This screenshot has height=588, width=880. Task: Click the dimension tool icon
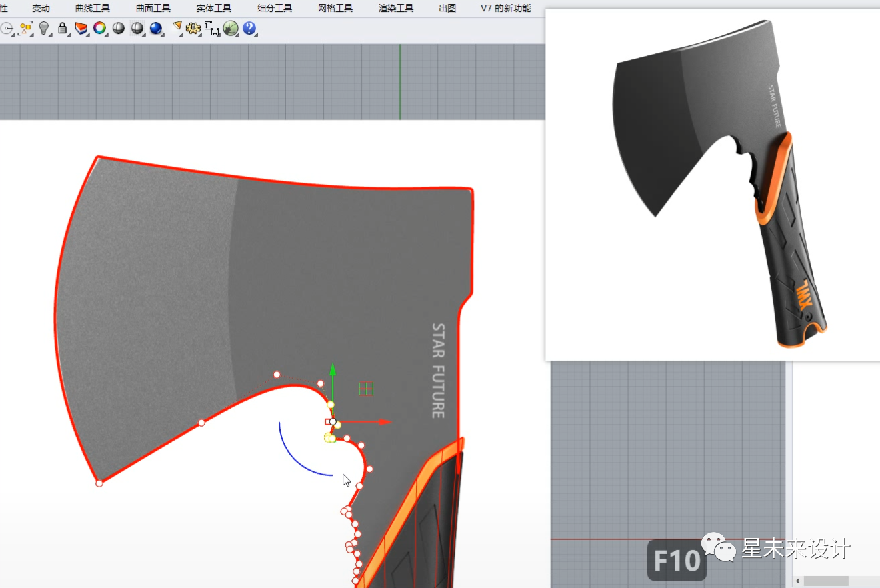213,28
